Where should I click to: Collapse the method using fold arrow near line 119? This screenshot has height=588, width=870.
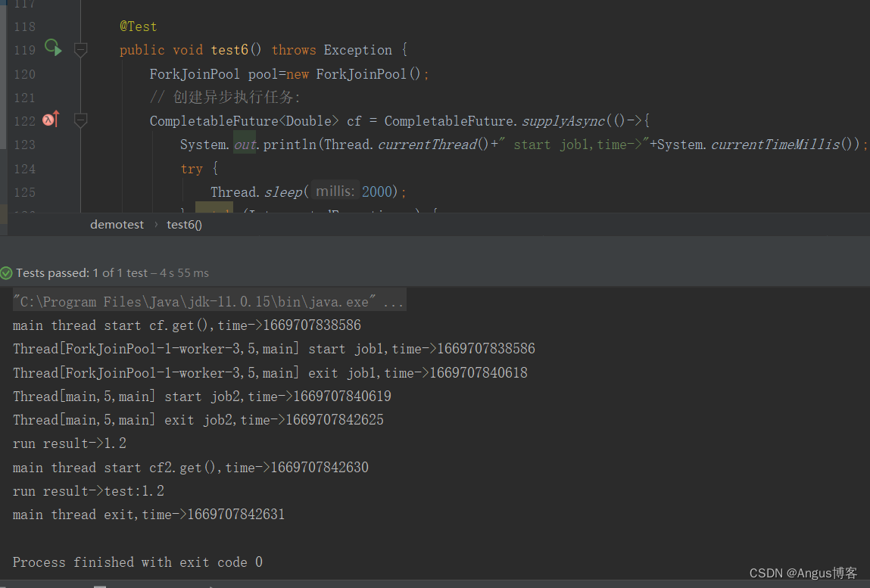80,50
